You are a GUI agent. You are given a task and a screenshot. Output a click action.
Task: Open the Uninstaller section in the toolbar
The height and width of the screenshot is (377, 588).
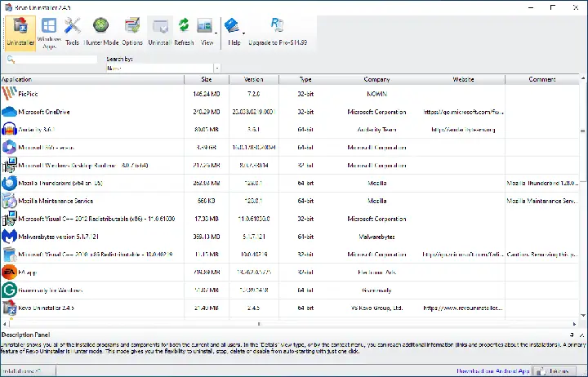20,33
